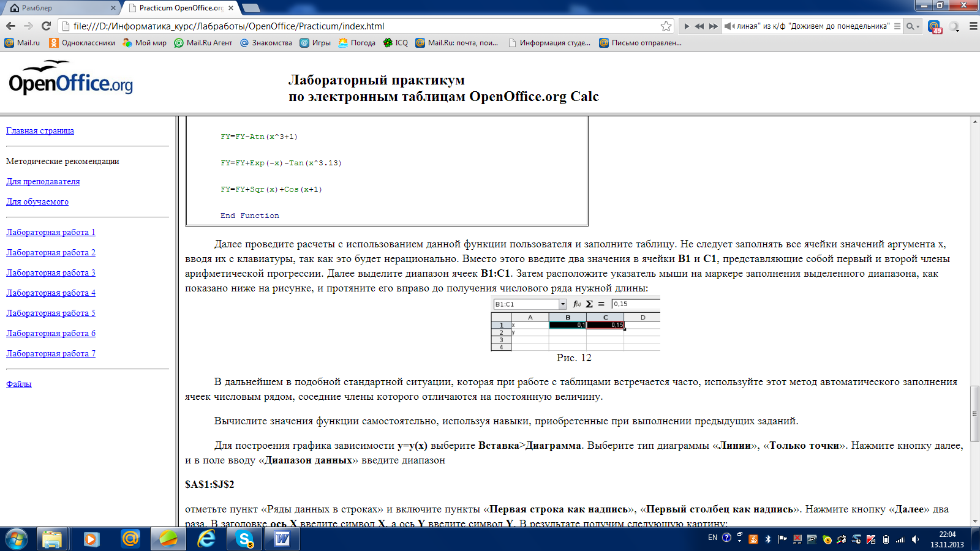Screen dimensions: 980x551
Task: Open the clock showing 22:04
Action: pos(947,539)
